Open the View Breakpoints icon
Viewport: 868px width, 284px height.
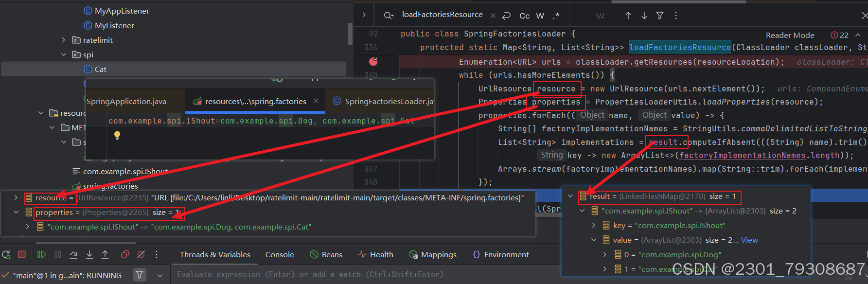coord(125,254)
